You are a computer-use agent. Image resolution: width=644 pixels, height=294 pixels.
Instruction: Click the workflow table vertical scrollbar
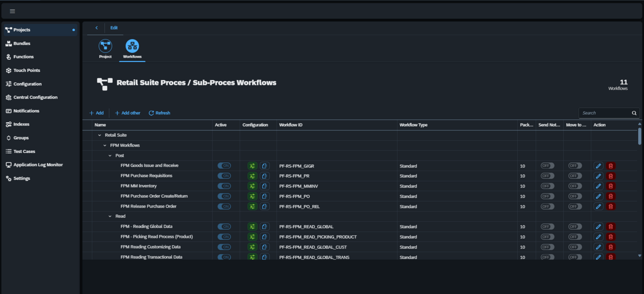click(640, 136)
